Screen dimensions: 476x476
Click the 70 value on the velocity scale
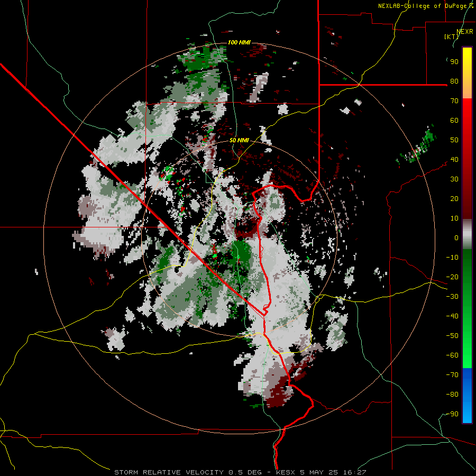(454, 101)
